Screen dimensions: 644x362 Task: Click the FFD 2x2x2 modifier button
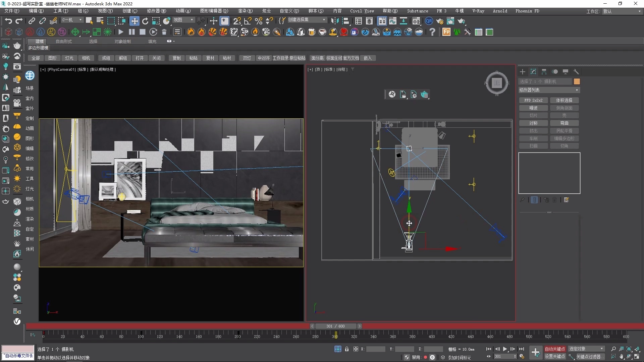tap(533, 100)
